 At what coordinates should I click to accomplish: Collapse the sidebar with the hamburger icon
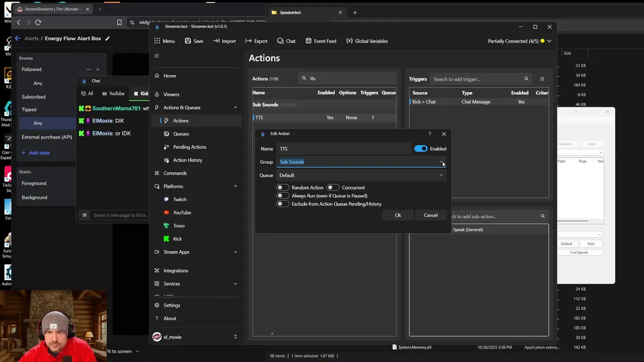tap(156, 56)
